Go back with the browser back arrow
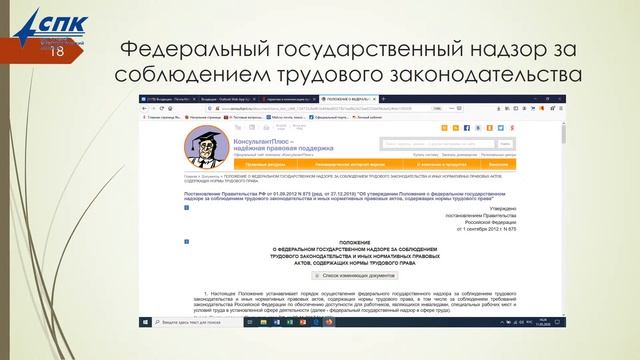Screen dimensions: 640x360 point(144,109)
